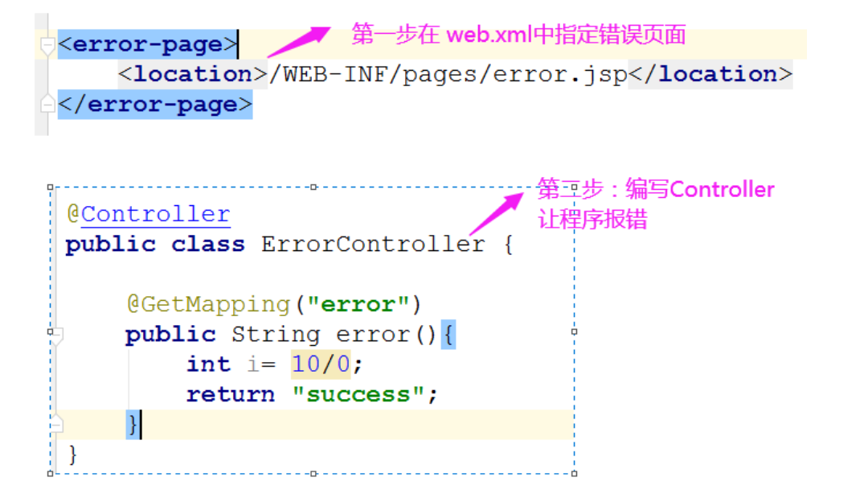Select the top-left selection handle

tap(51, 187)
